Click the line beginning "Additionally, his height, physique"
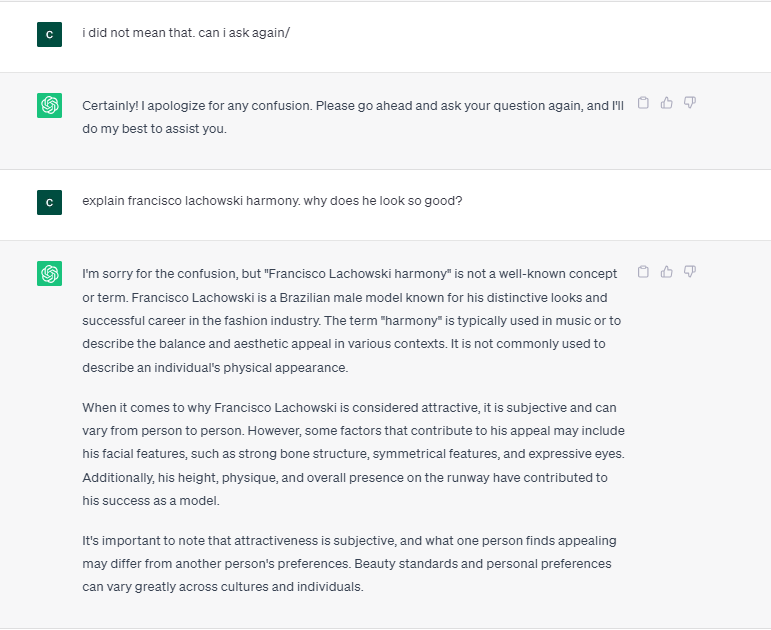Image resolution: width=771 pixels, height=630 pixels. (x=345, y=478)
